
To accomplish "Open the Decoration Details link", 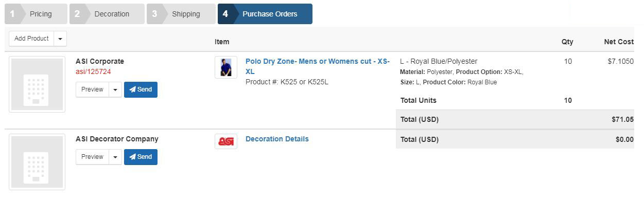I will 277,139.
